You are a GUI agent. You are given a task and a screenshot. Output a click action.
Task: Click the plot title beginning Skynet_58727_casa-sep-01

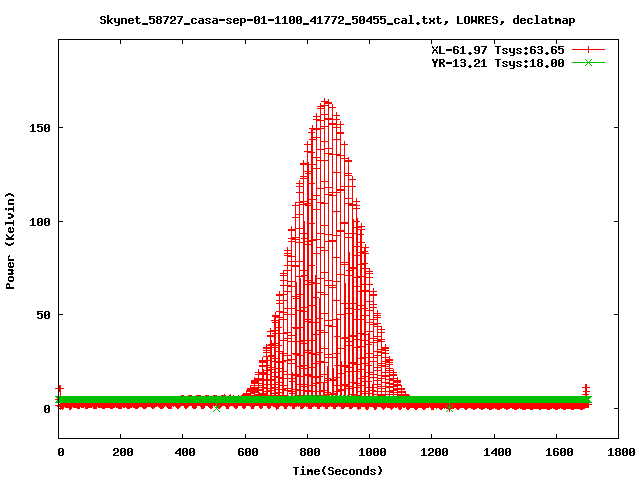[x=337, y=20]
